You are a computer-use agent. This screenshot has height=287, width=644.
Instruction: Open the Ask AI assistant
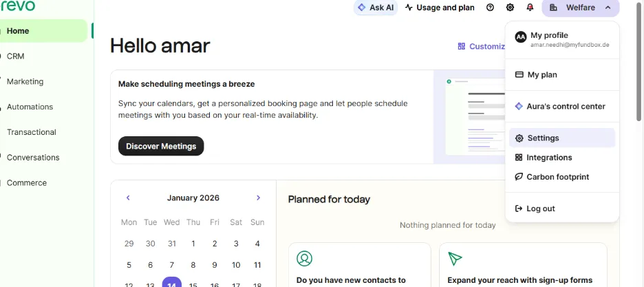[376, 8]
